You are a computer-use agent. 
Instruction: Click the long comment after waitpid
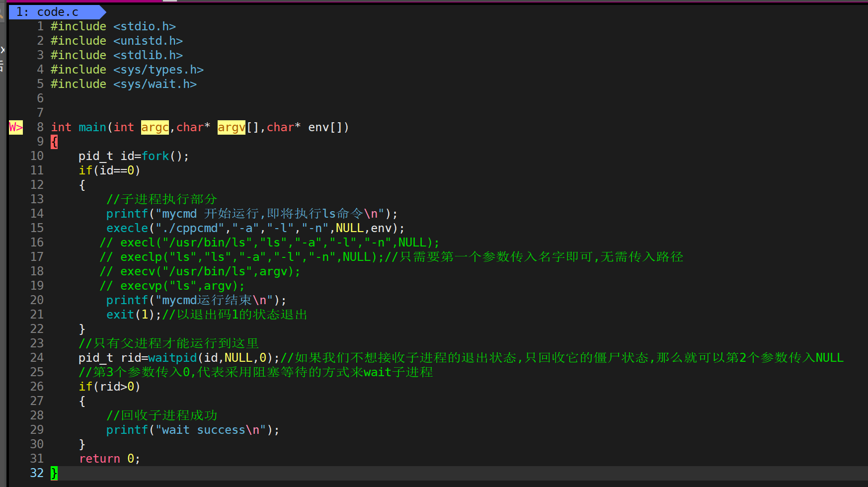coord(562,358)
